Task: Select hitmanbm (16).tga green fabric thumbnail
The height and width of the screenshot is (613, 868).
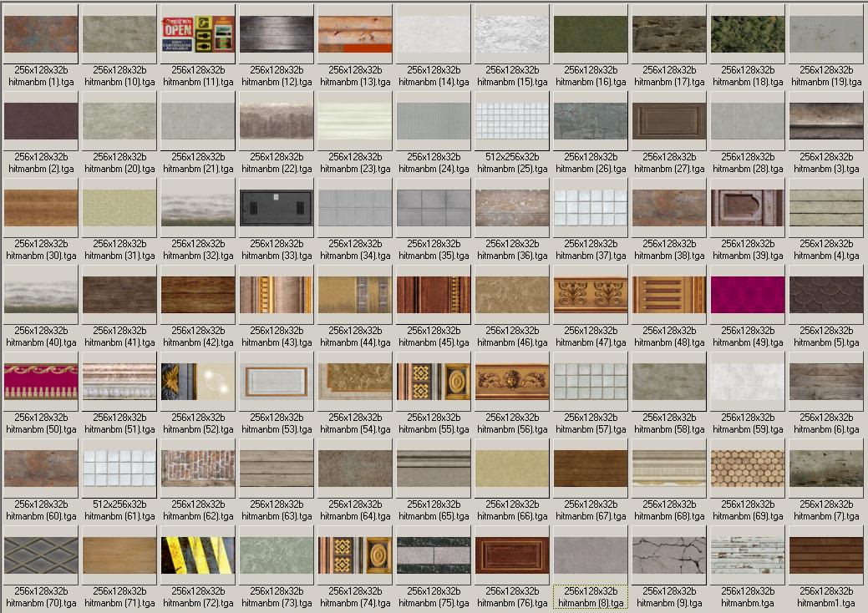Action: point(591,34)
